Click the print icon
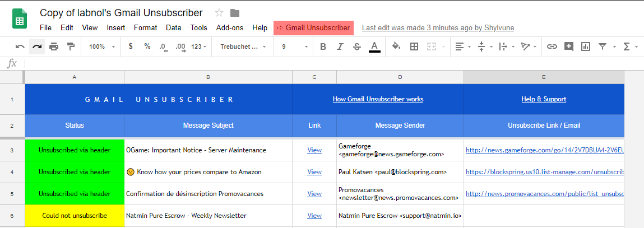Image resolution: width=644 pixels, height=228 pixels. 54,46
